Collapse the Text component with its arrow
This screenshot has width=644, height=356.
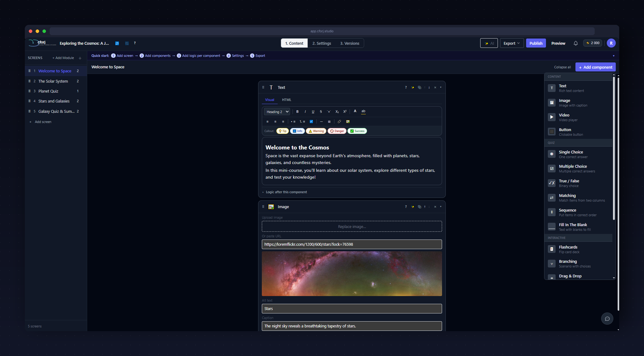pos(441,87)
